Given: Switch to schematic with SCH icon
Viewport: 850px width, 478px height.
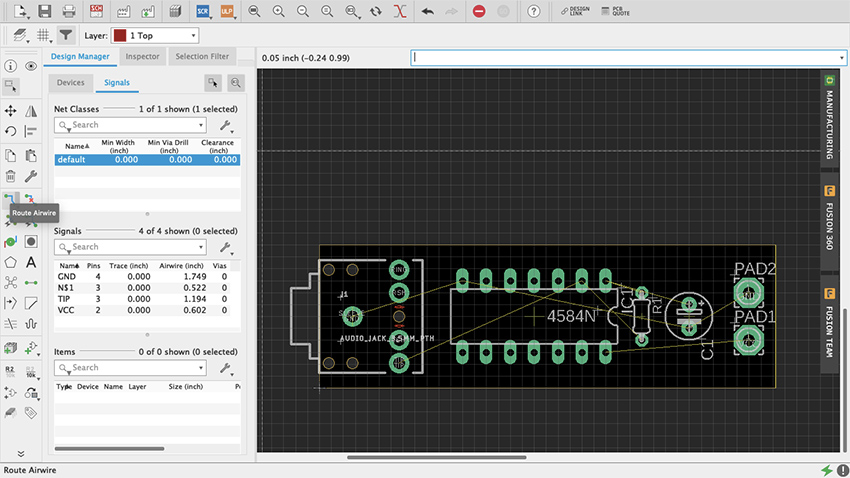Looking at the screenshot, I should pyautogui.click(x=96, y=11).
